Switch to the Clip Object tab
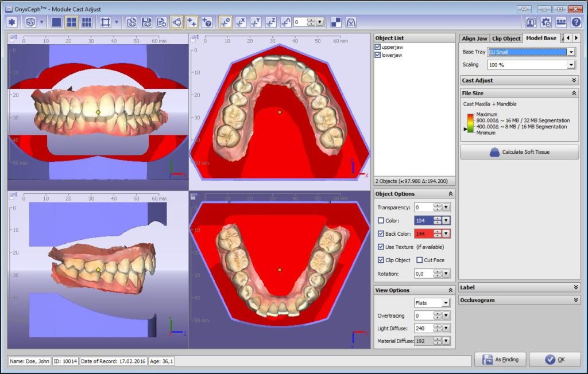588x374 pixels. [x=506, y=38]
